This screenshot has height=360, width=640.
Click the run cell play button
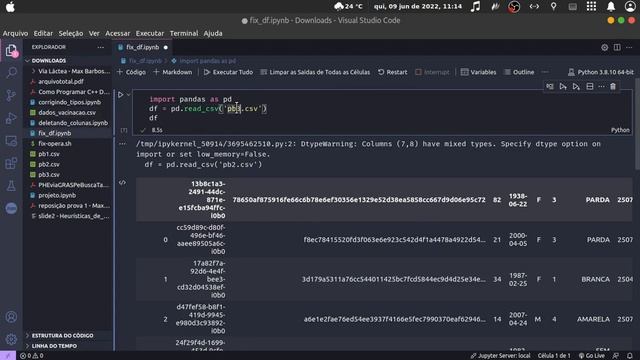pyautogui.click(x=120, y=95)
